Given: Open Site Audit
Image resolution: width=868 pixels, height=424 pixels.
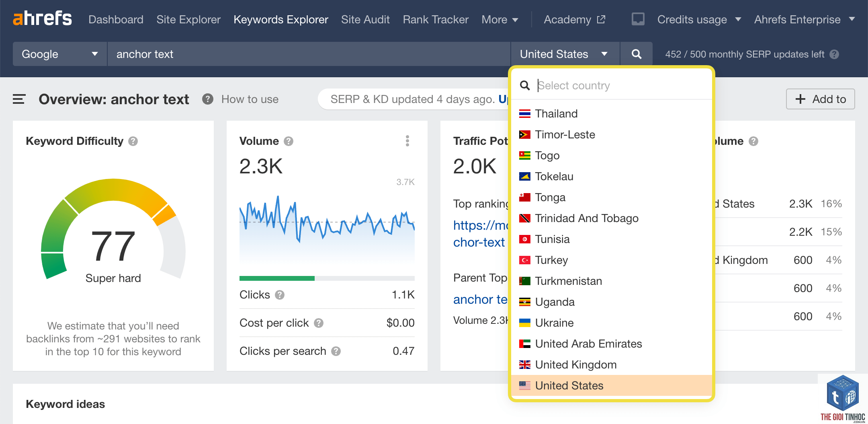Looking at the screenshot, I should [x=365, y=19].
